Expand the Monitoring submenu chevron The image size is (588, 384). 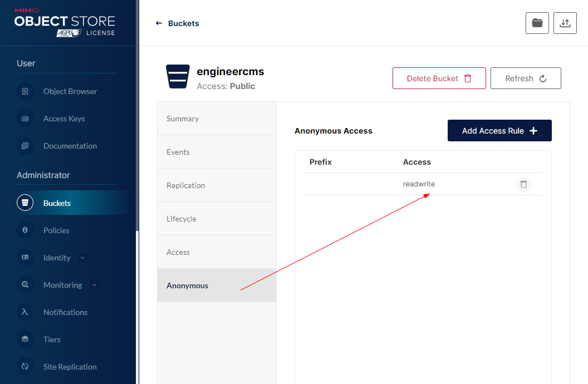(94, 285)
